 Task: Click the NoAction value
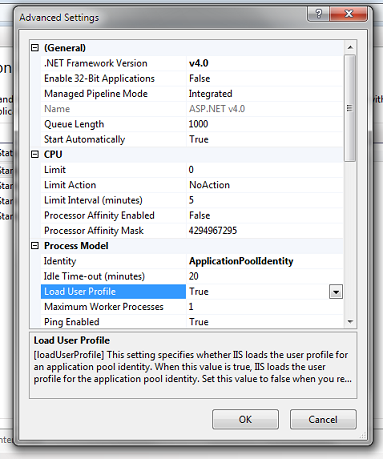pos(210,185)
